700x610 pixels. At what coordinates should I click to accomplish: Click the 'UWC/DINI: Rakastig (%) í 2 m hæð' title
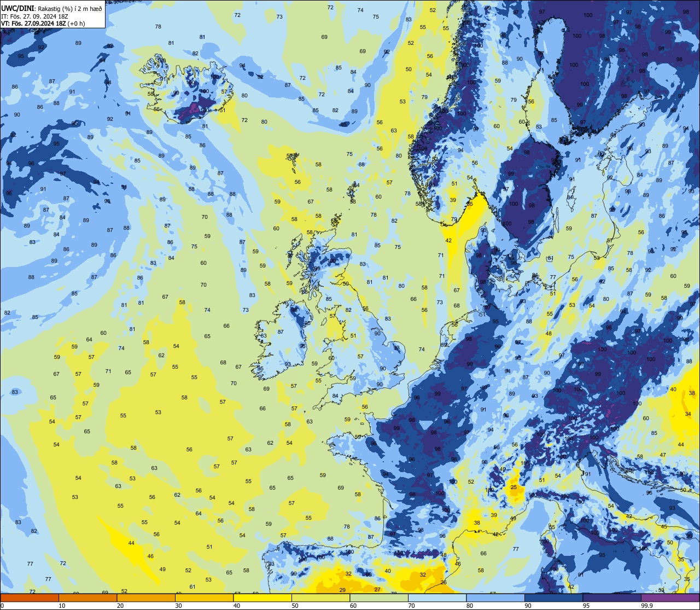coord(51,8)
